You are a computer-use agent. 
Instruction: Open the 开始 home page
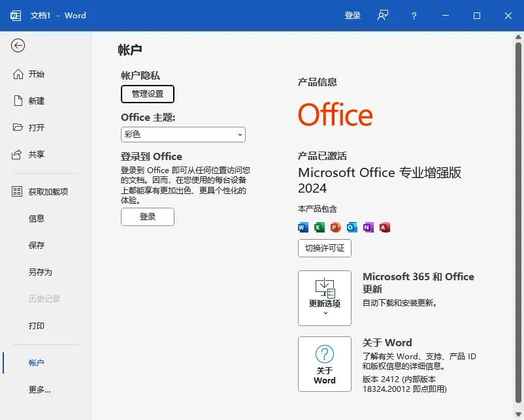point(46,74)
